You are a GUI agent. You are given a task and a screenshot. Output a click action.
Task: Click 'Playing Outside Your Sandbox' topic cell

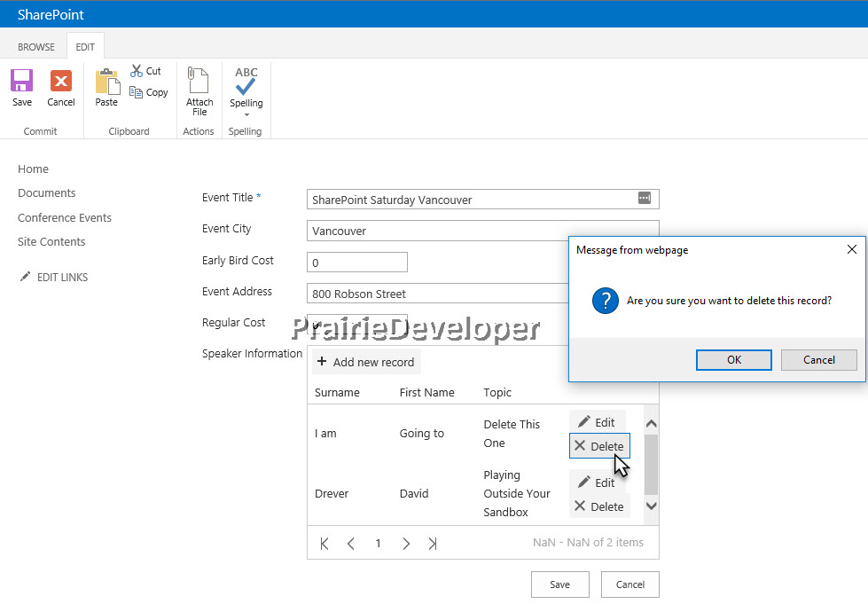[x=517, y=493]
